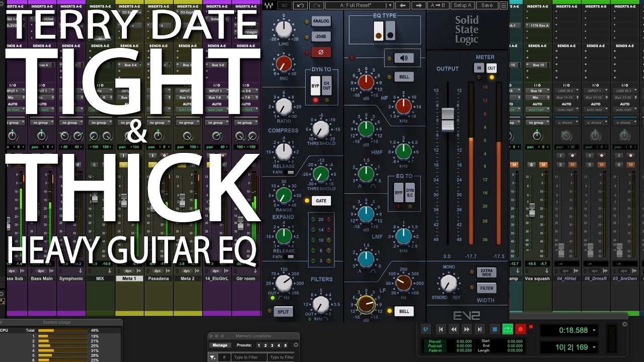Click Manage in Memory Locations

point(220,345)
